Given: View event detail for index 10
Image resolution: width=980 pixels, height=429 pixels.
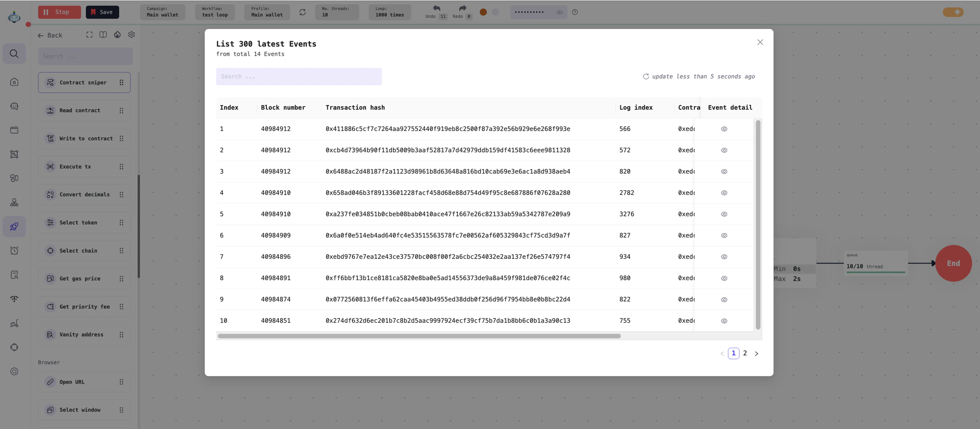Looking at the screenshot, I should (724, 321).
